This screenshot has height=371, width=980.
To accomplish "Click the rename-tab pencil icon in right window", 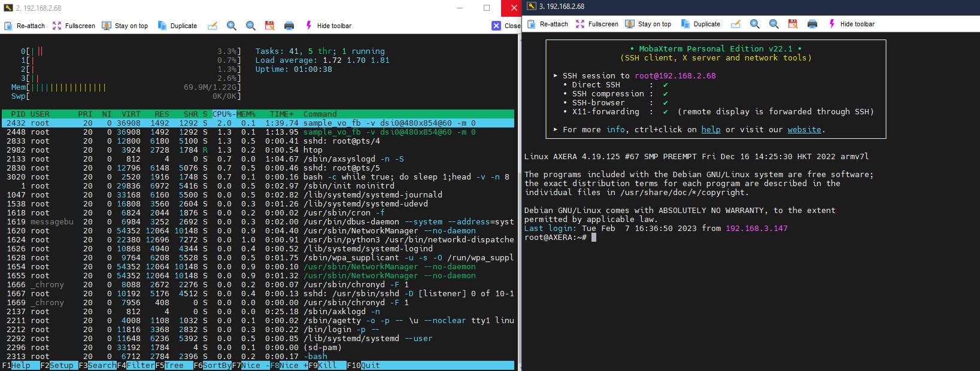I will (736, 24).
